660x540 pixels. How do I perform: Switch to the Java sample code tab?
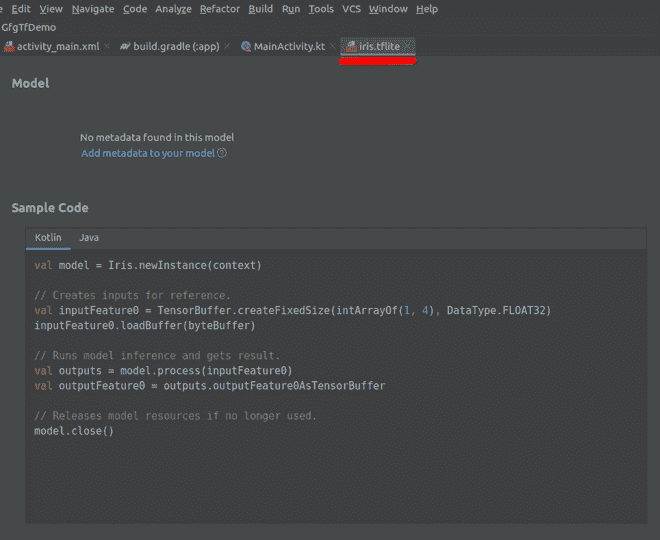pos(89,237)
